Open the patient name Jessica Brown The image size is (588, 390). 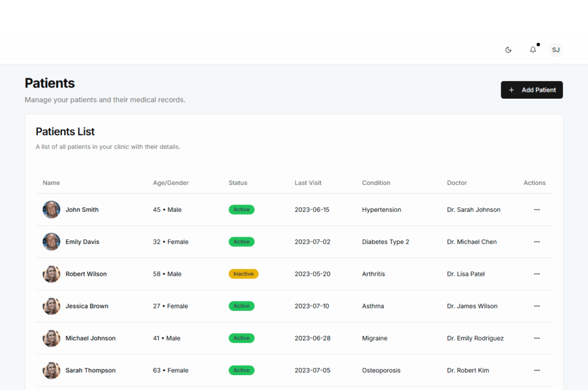87,306
